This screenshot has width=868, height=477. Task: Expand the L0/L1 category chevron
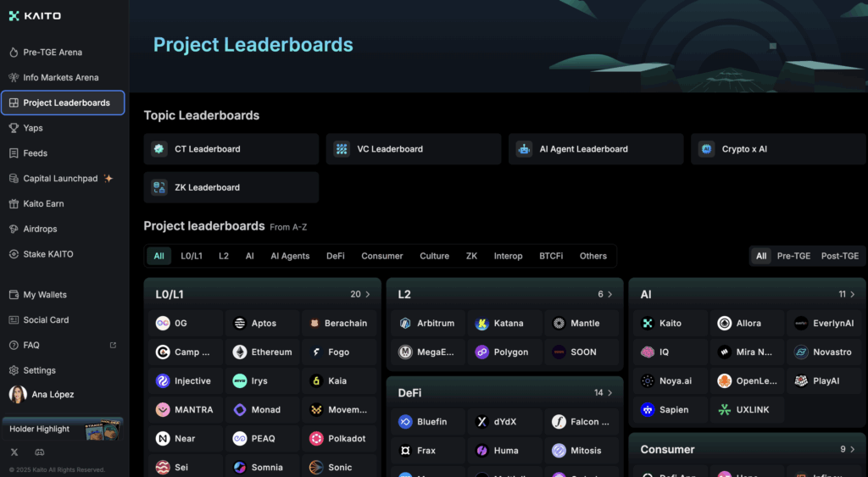pyautogui.click(x=368, y=295)
